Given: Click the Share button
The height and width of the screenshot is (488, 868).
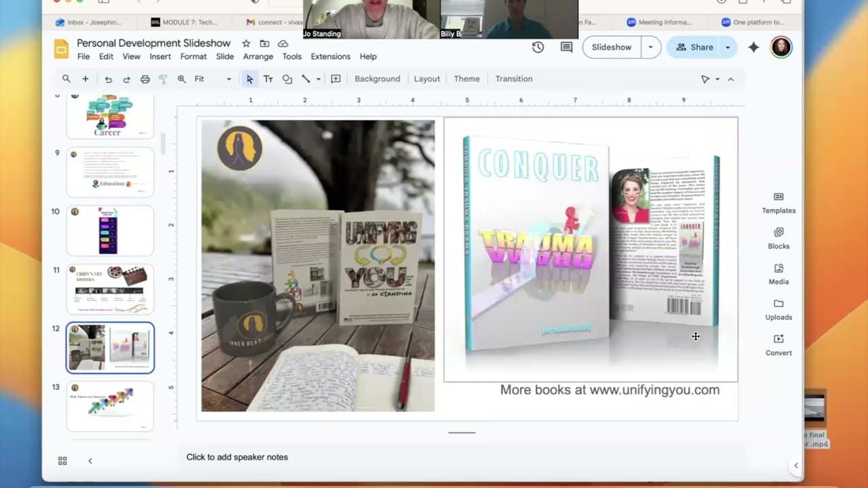Looking at the screenshot, I should click(694, 47).
